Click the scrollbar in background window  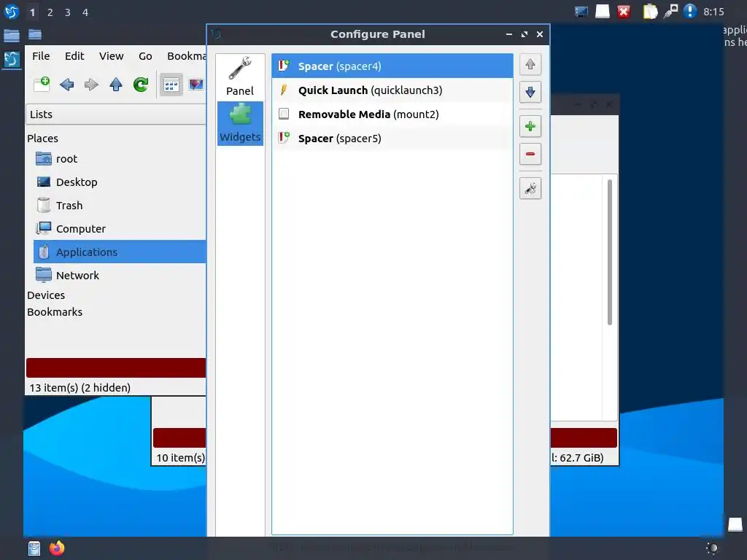coord(609,252)
